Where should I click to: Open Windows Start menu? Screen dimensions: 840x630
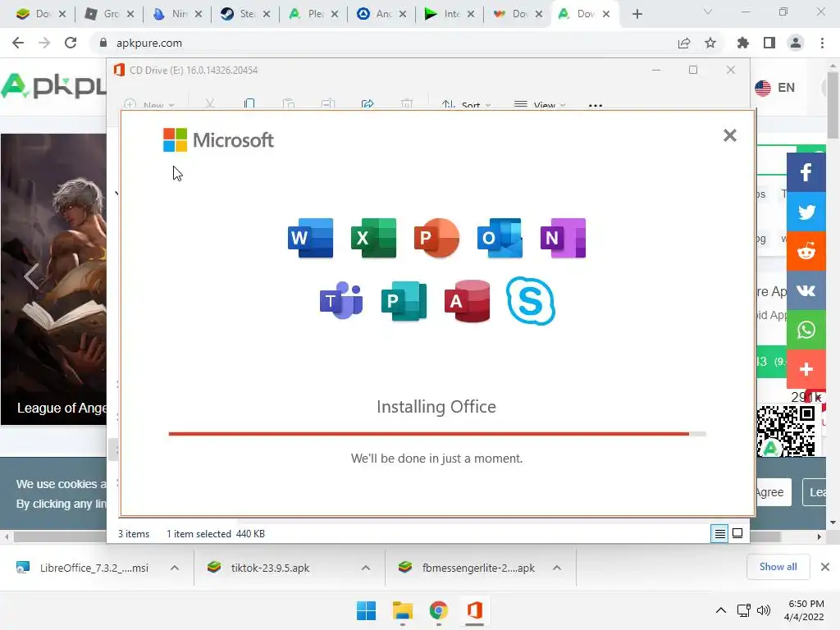coord(367,610)
